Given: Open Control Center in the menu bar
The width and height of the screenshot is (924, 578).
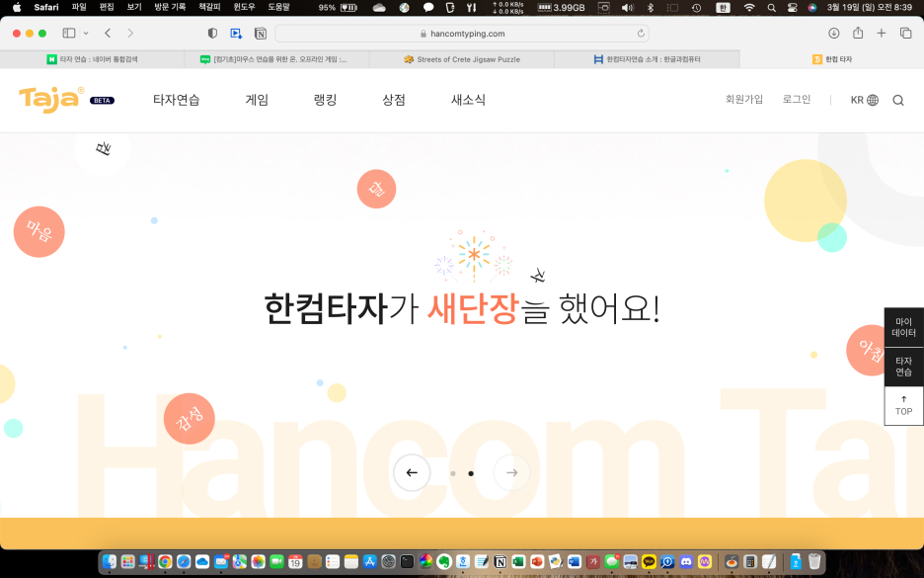Looking at the screenshot, I should click(x=793, y=8).
